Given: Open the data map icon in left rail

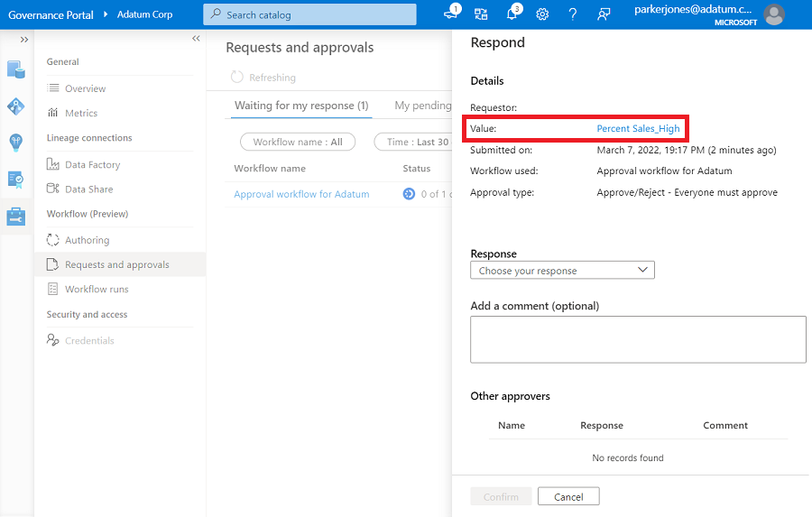Looking at the screenshot, I should click(x=16, y=106).
